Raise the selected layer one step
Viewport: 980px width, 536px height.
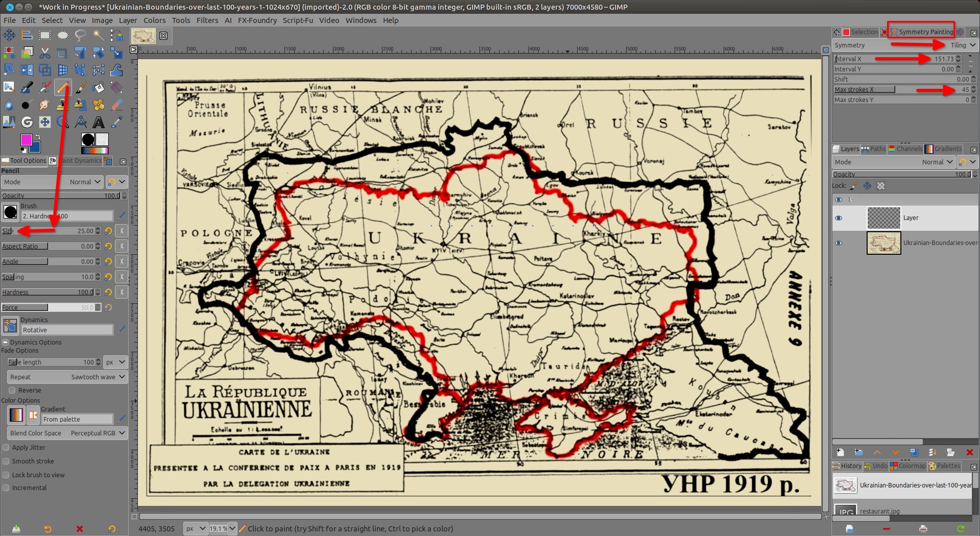click(x=877, y=452)
